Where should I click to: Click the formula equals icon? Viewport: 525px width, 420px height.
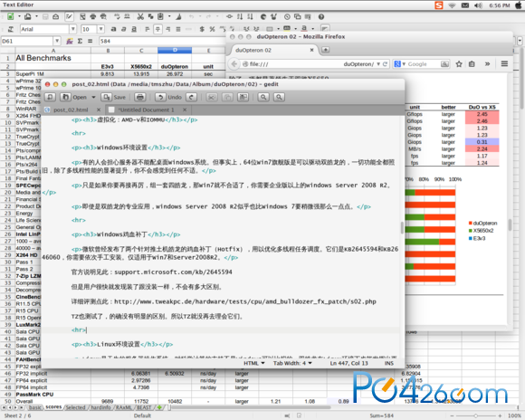pos(90,41)
